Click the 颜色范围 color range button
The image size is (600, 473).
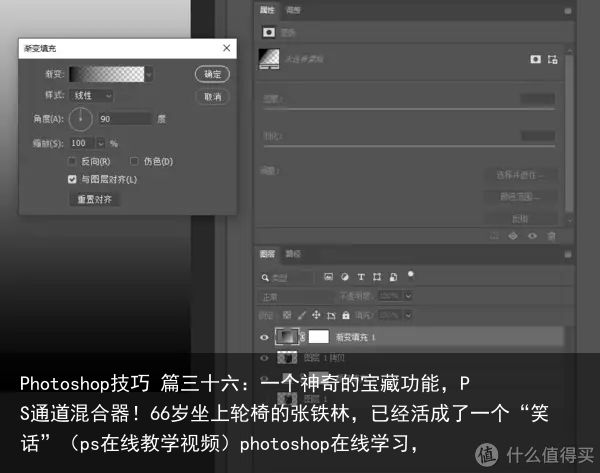pos(519,197)
